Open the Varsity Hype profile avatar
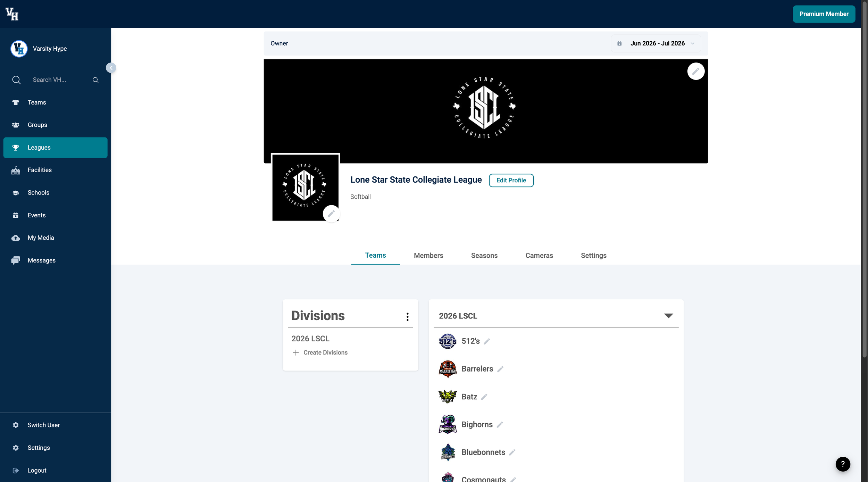 click(19, 49)
